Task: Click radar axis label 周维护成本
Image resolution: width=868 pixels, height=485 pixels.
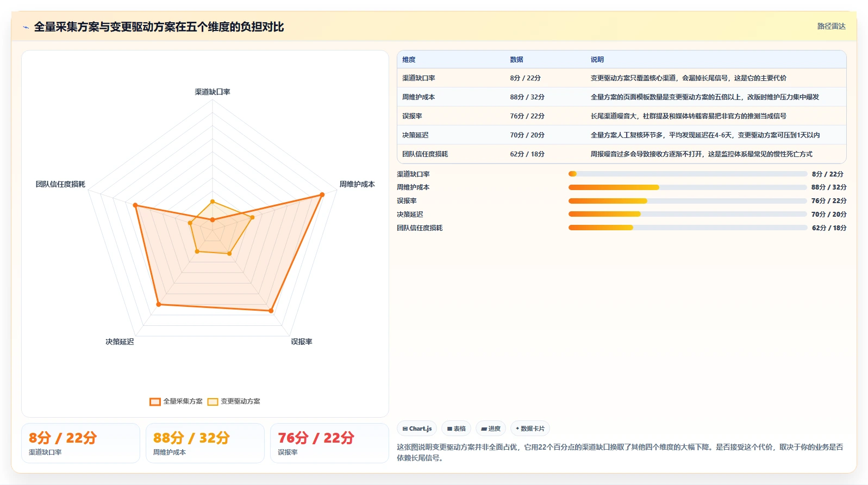Action: pos(357,184)
